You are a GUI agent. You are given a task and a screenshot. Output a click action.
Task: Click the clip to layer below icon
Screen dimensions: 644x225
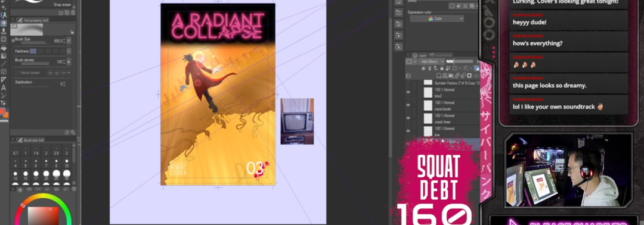[423, 68]
